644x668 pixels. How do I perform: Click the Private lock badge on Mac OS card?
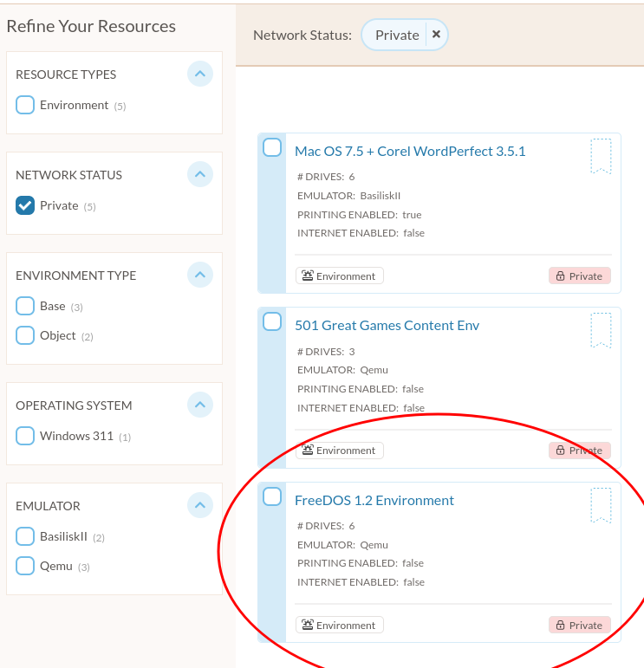click(580, 276)
